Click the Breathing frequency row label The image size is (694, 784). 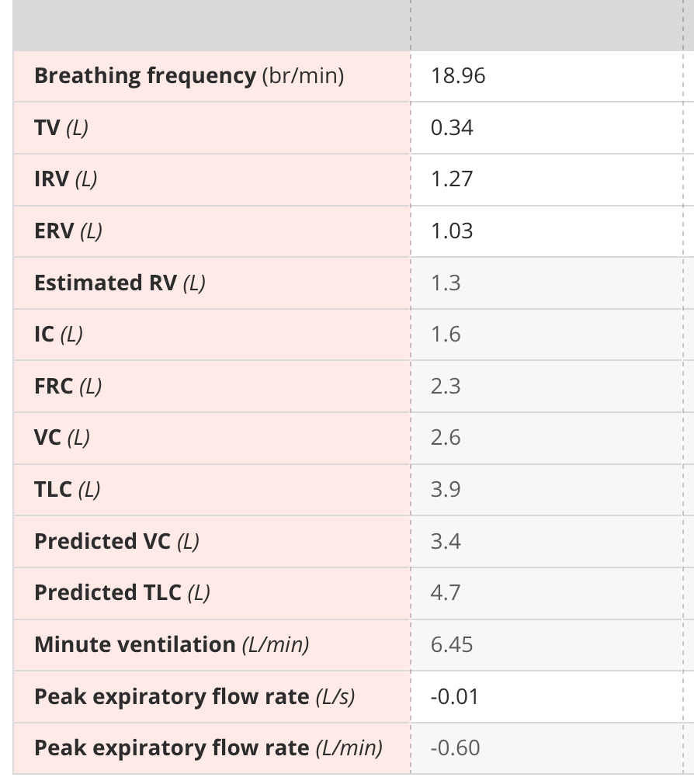[189, 76]
